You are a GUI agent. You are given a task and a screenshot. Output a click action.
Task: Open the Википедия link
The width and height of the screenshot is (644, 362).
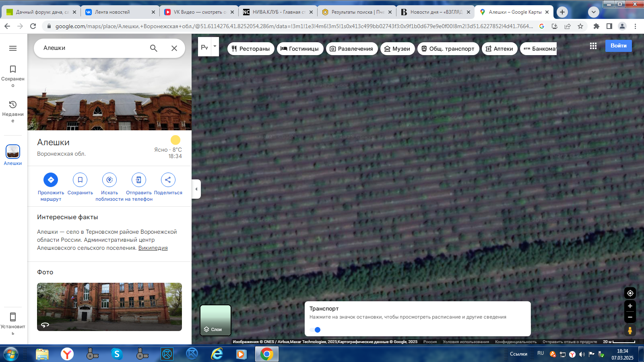pos(153,248)
